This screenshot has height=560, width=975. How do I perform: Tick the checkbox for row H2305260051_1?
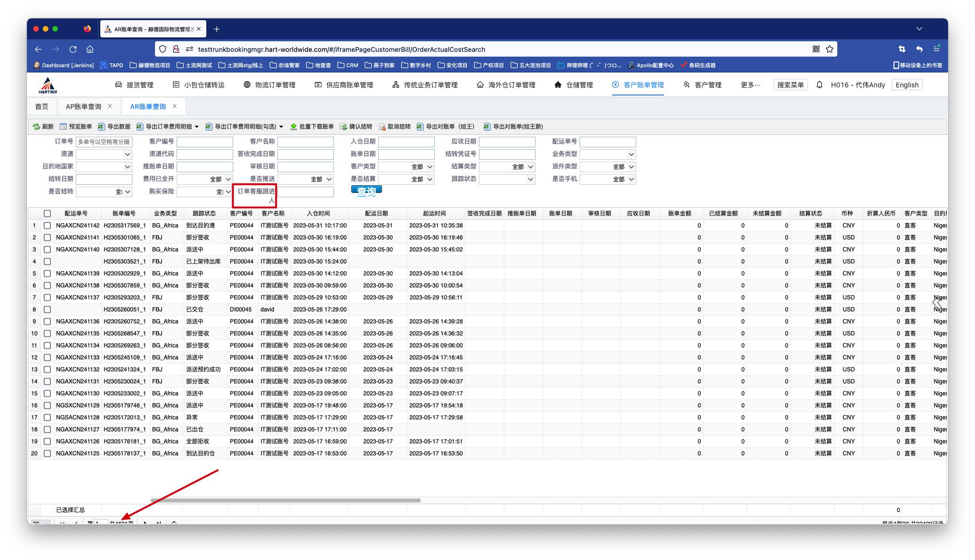47,310
